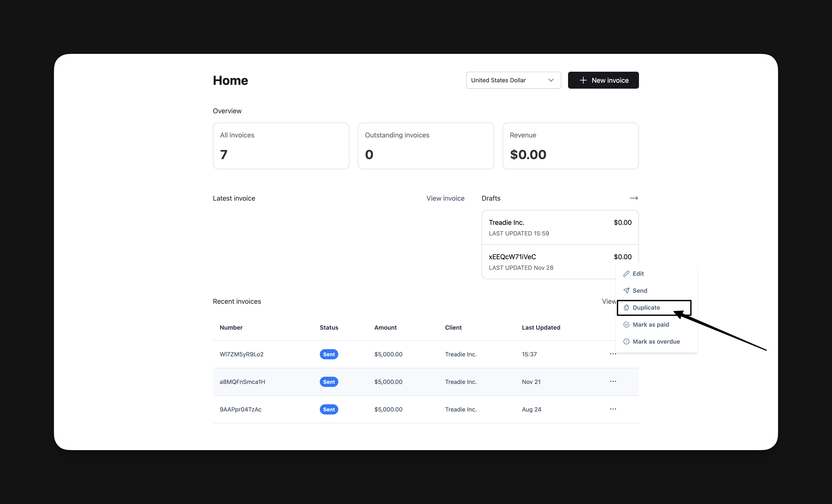The width and height of the screenshot is (832, 504).
Task: Click the checkmark icon for Mark as paid
Action: tap(626, 324)
